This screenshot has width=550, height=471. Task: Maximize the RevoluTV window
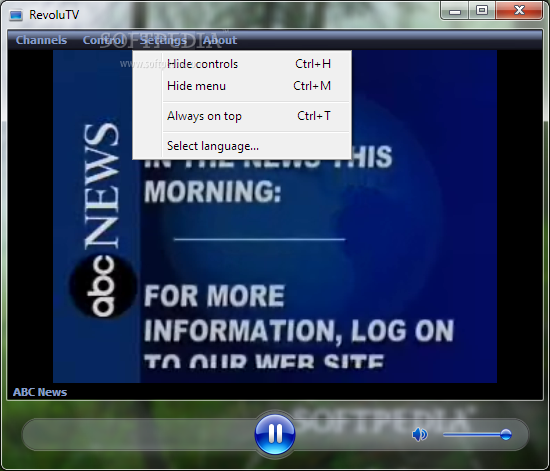(482, 11)
